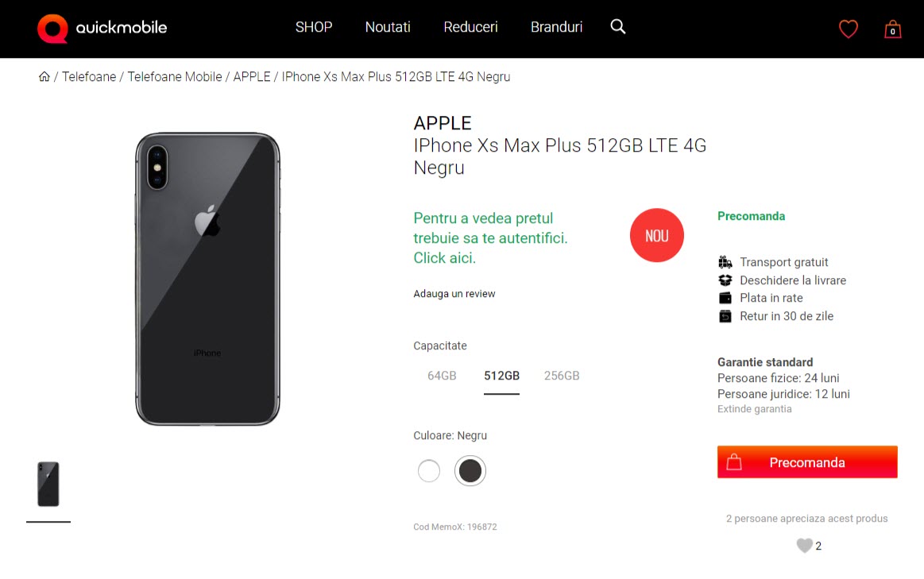
Task: Open the shopping cart icon
Action: [x=892, y=28]
